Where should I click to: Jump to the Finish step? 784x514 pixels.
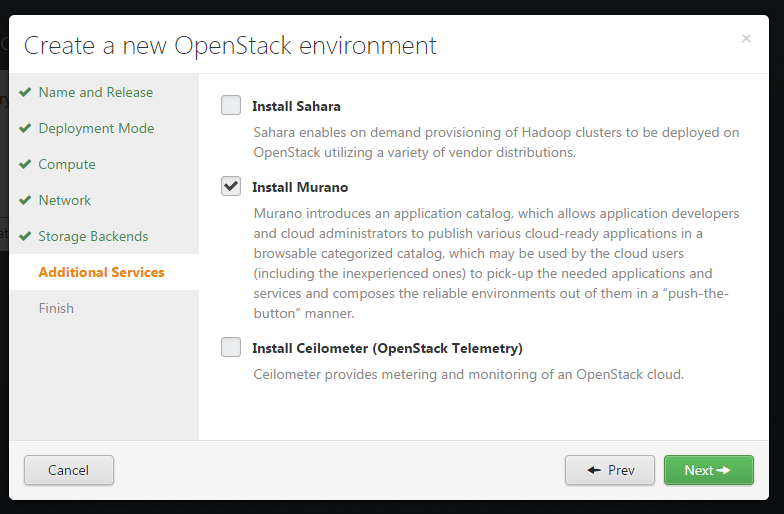click(x=56, y=308)
